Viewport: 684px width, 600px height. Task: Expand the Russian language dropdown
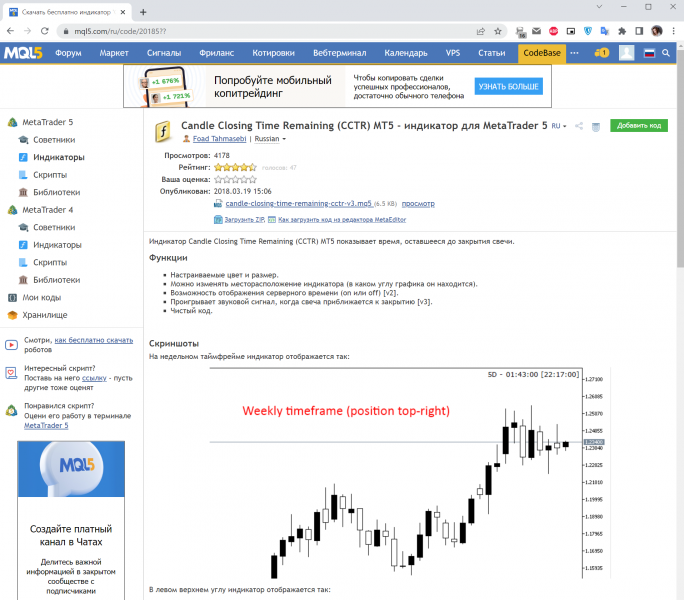(270, 139)
